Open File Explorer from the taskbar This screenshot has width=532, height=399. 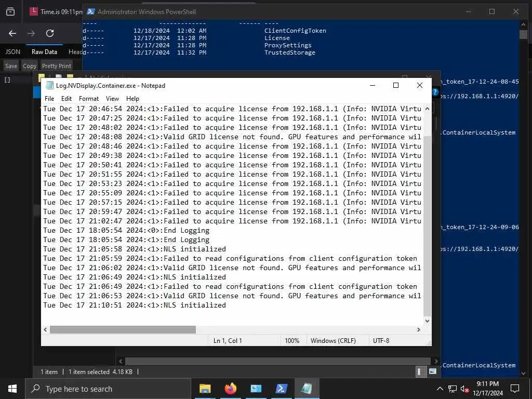pyautogui.click(x=205, y=389)
